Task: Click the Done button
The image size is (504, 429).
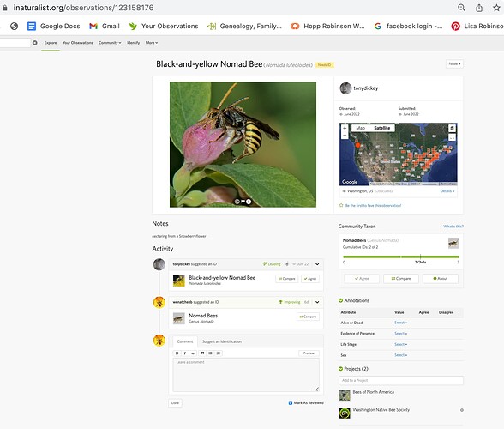Action: [x=175, y=403]
